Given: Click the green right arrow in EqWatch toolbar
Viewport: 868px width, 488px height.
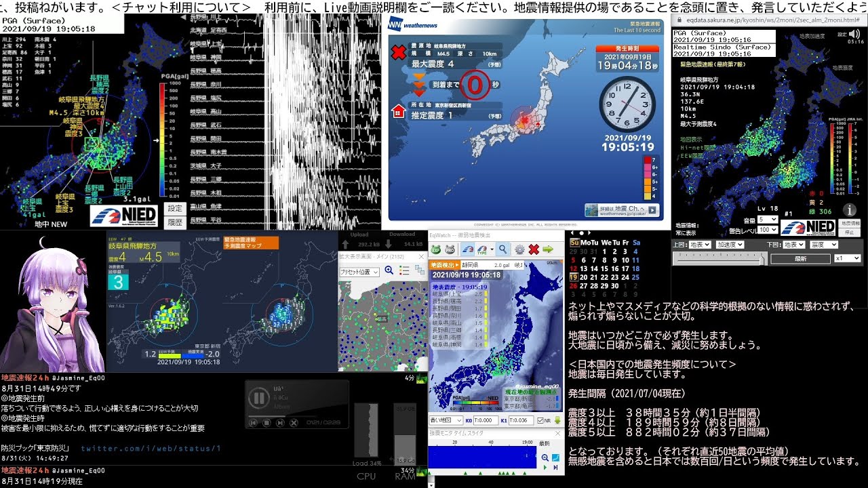Looking at the screenshot, I should pos(548,249).
